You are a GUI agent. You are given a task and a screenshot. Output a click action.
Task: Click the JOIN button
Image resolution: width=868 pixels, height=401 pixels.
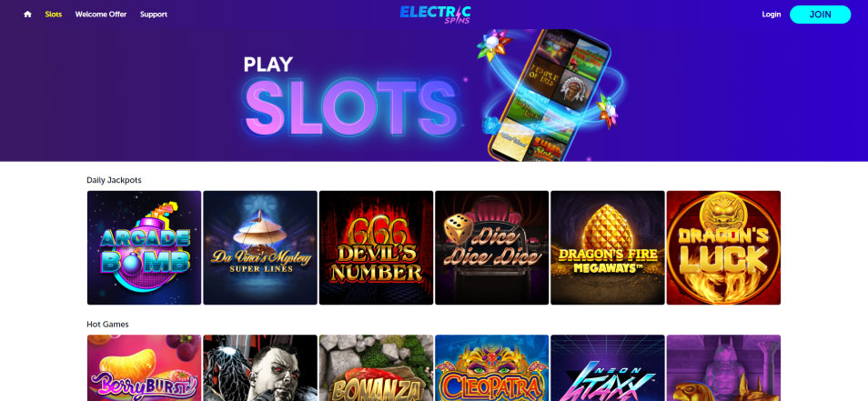[820, 15]
